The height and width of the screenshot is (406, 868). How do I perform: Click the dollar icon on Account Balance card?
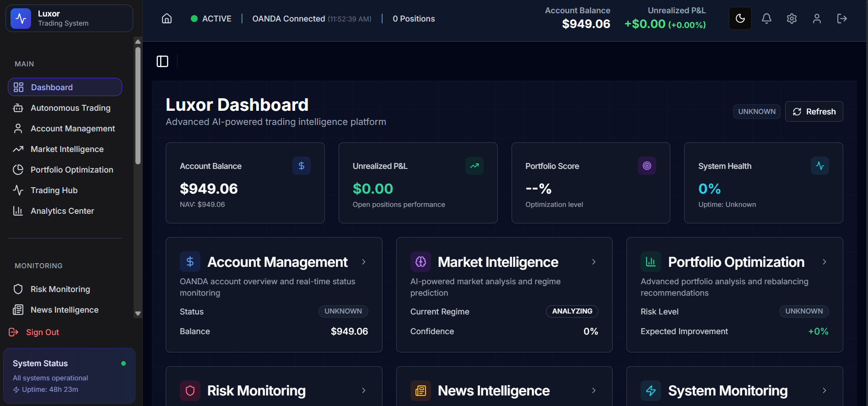(301, 166)
